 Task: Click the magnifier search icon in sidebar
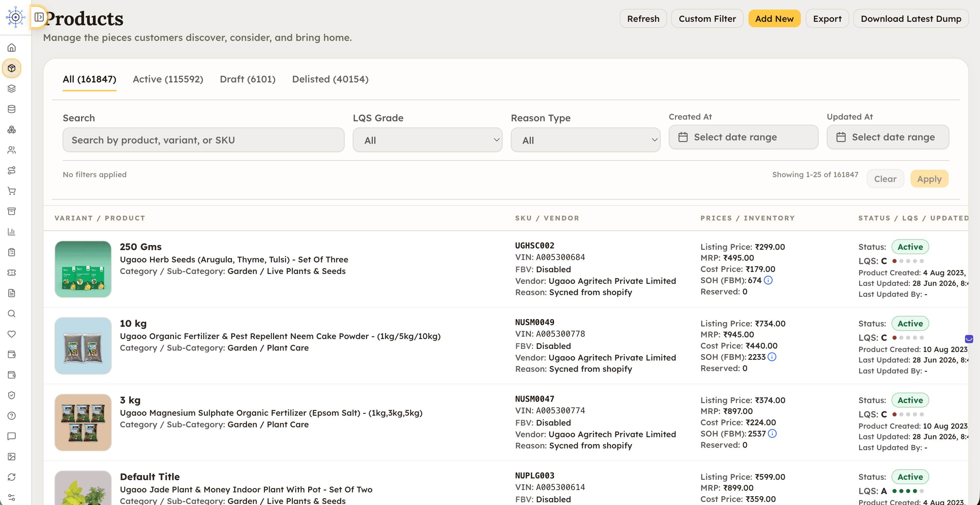click(x=12, y=313)
